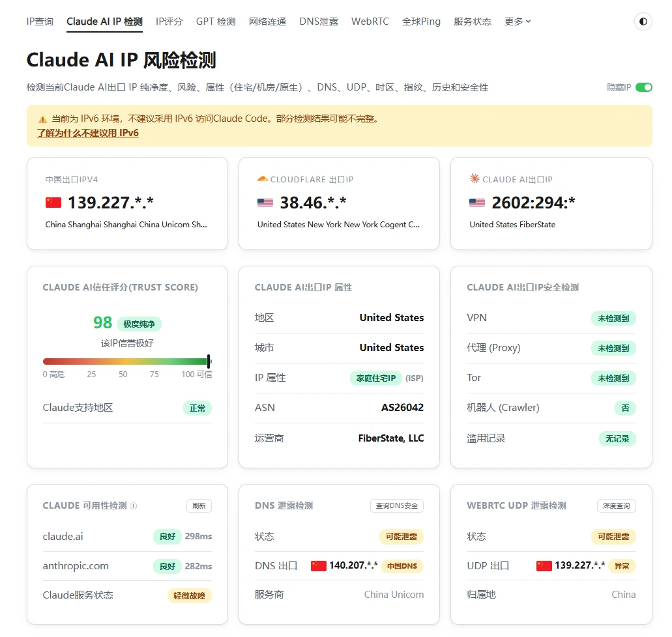Open 了解为什么不建议用 IPv6 link

click(88, 133)
